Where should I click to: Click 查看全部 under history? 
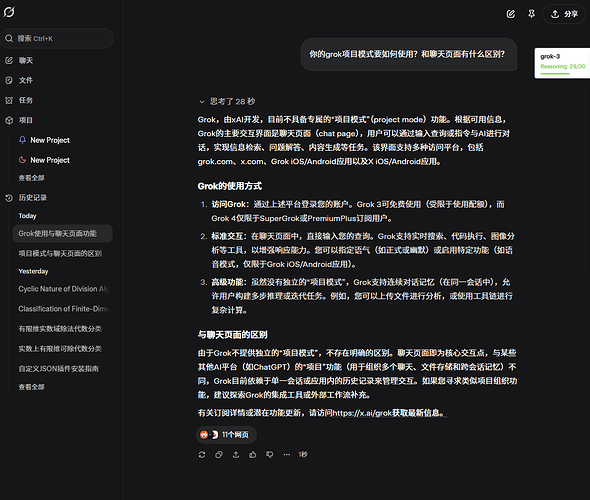(x=32, y=387)
